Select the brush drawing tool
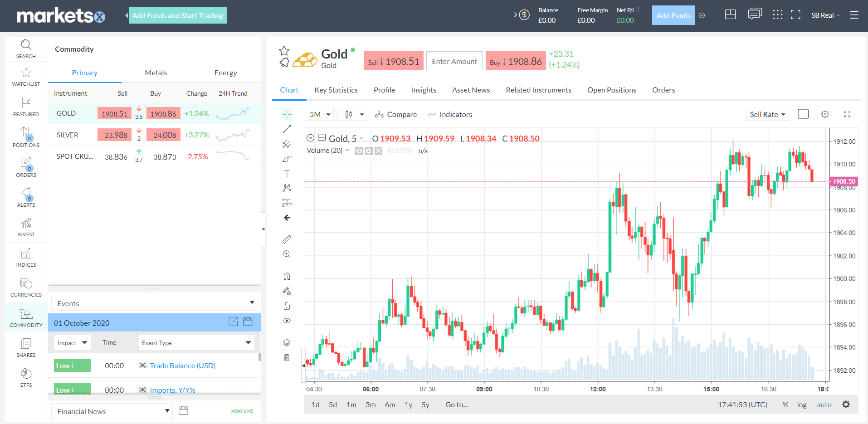This screenshot has height=424, width=868. pos(287,159)
